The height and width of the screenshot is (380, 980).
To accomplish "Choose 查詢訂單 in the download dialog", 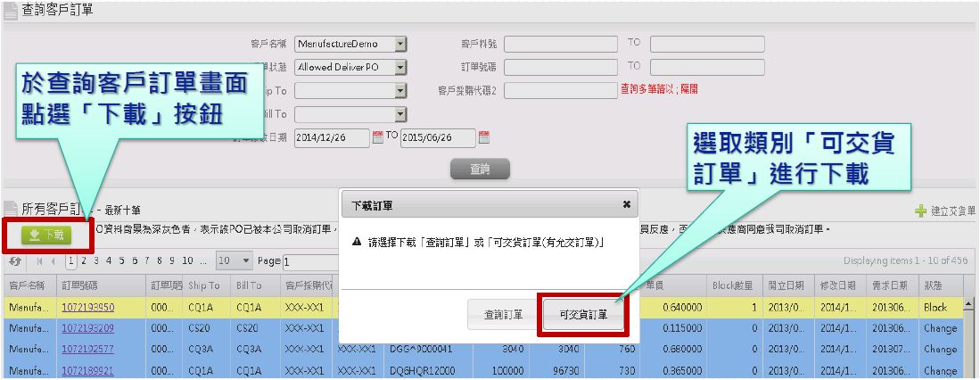I will pyautogui.click(x=503, y=315).
